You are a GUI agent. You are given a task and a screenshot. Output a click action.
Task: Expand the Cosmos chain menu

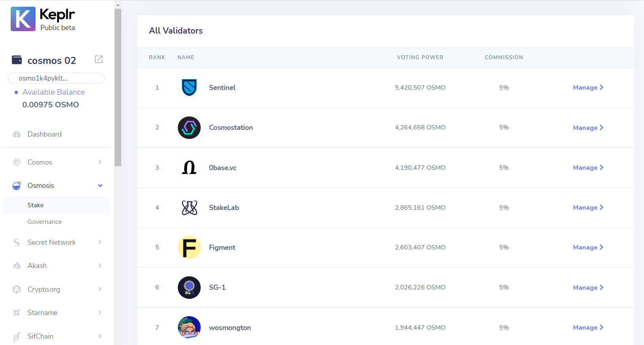100,162
